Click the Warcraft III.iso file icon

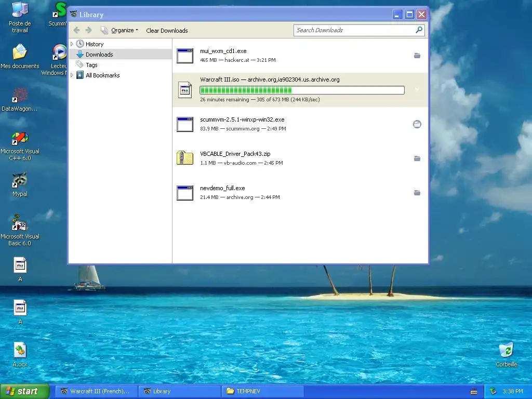(185, 90)
